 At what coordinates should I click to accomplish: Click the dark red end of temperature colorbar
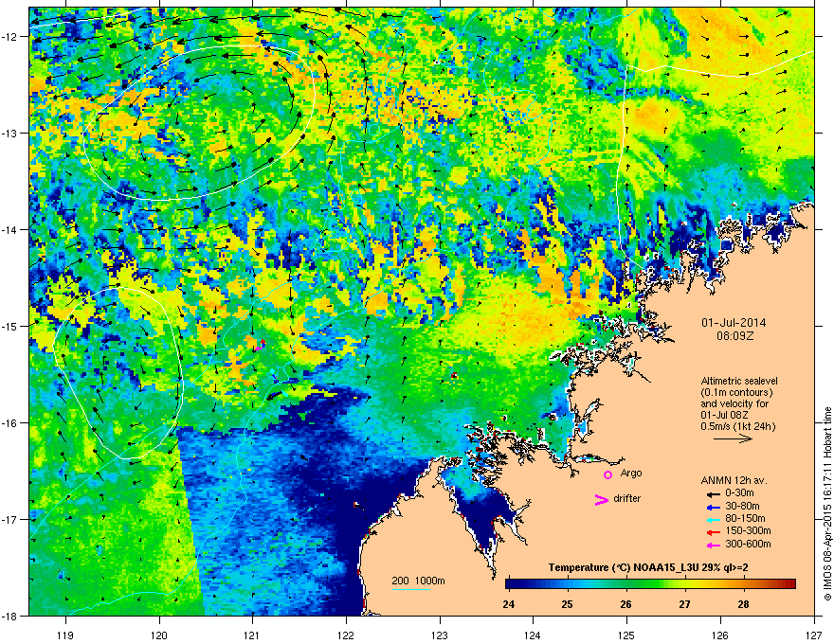click(791, 583)
